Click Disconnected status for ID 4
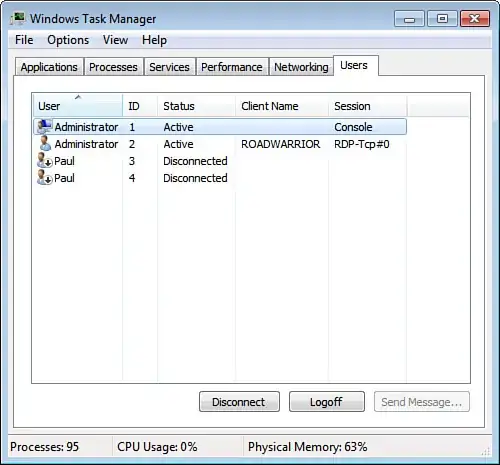 click(x=195, y=178)
